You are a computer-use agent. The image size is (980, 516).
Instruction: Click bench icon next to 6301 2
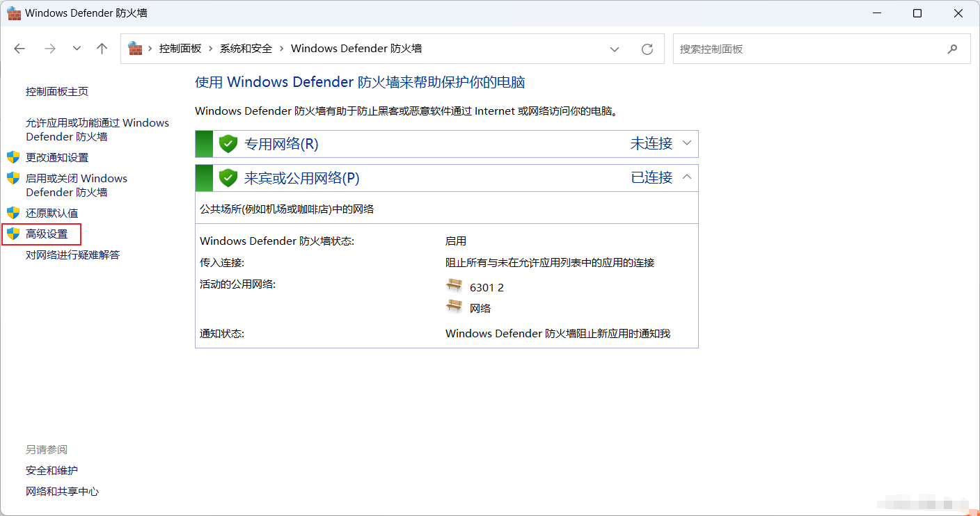click(x=454, y=285)
